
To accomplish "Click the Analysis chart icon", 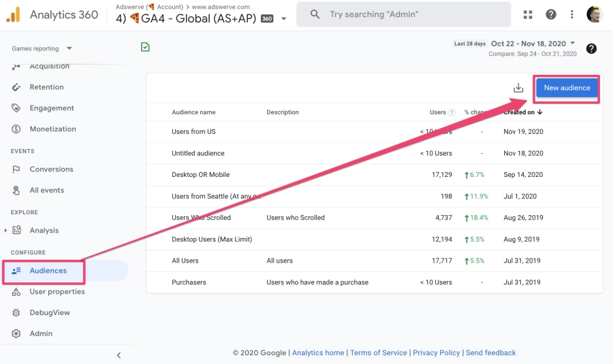I will [x=16, y=230].
